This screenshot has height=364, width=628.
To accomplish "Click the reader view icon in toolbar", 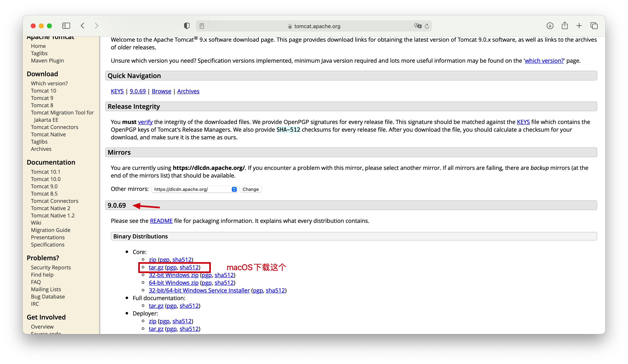I will pyautogui.click(x=202, y=26).
